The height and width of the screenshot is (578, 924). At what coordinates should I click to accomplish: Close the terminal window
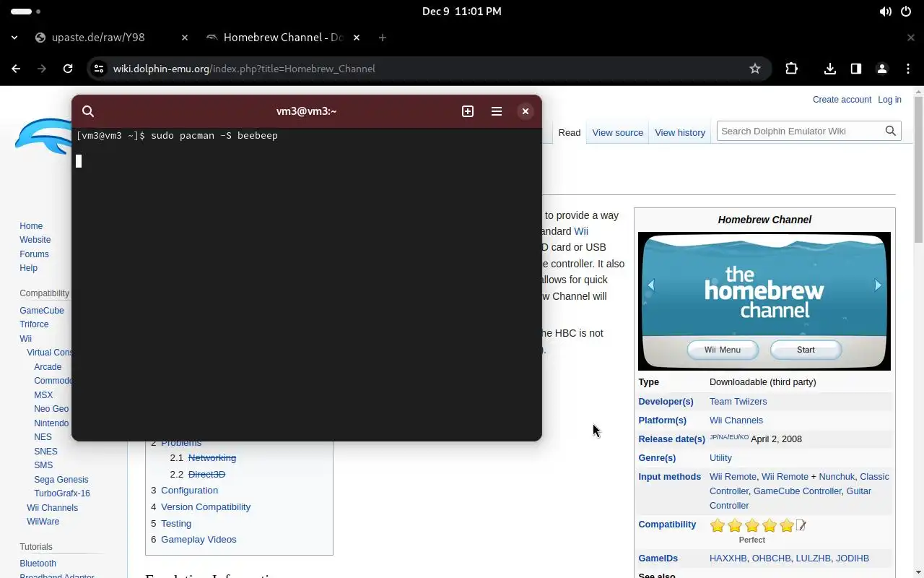(526, 111)
